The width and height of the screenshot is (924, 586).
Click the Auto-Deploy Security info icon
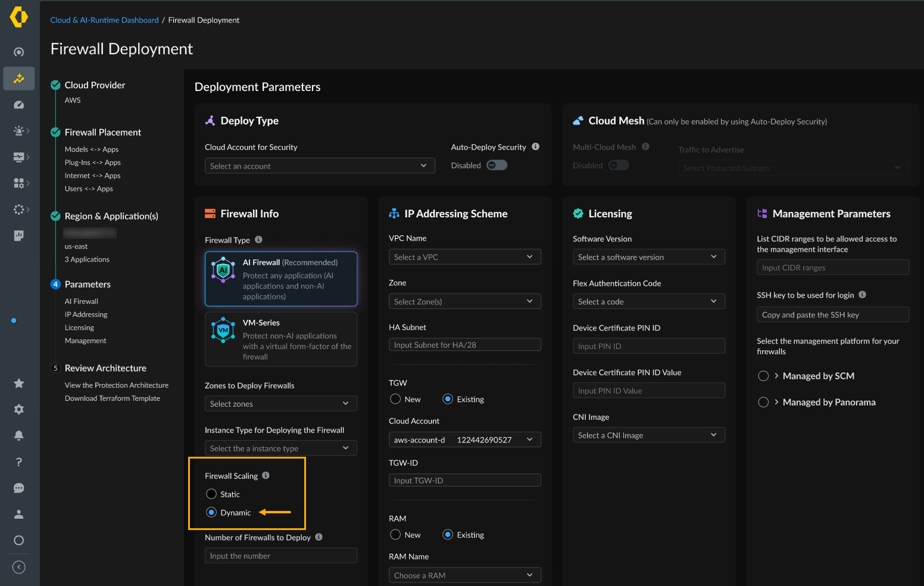[535, 146]
